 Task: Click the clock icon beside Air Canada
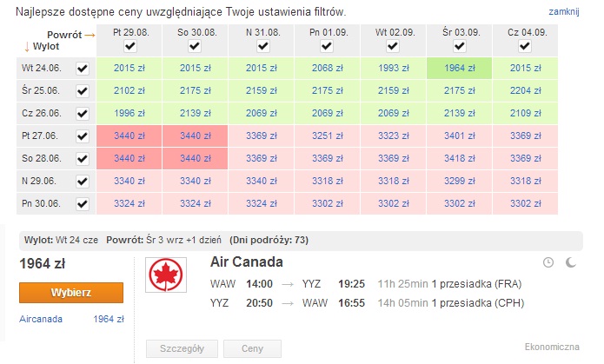pyautogui.click(x=548, y=262)
